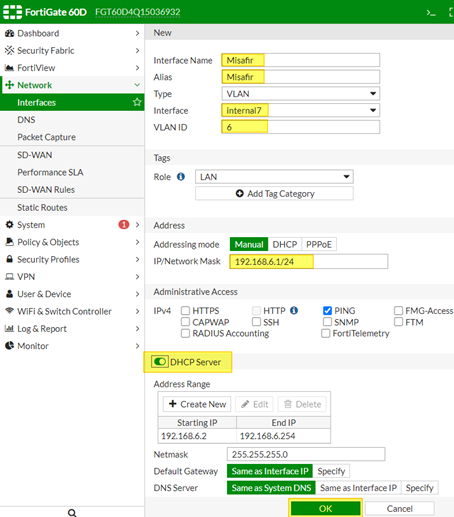Expand the System menu chevron
This screenshot has height=517, width=454.
point(137,225)
